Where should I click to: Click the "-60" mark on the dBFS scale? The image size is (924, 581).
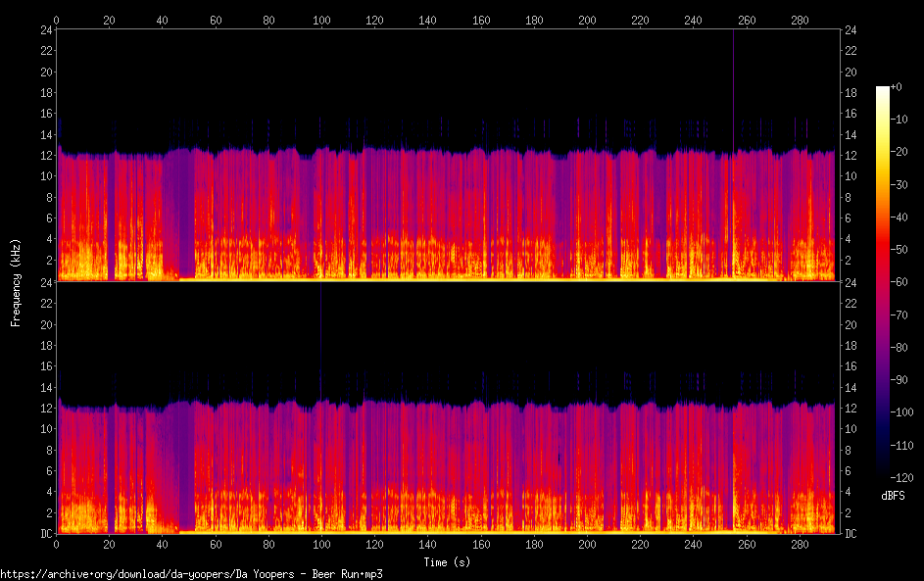(x=904, y=283)
